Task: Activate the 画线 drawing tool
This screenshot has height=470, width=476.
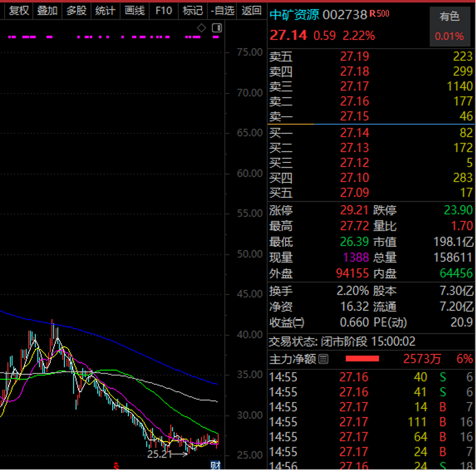Action: coord(134,11)
